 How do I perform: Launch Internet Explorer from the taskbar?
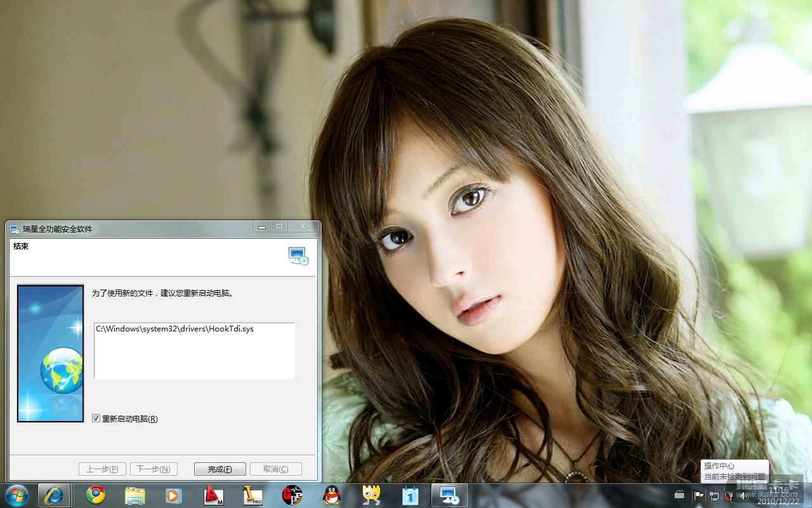click(x=54, y=495)
